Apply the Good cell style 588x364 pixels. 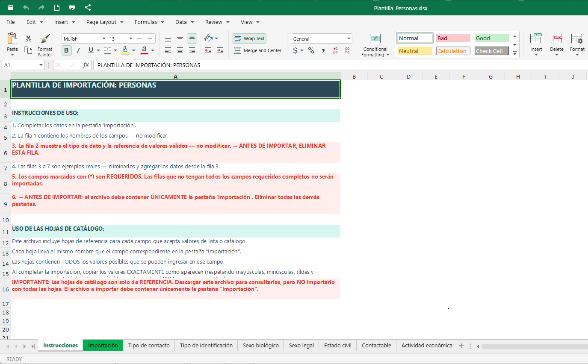pos(492,38)
